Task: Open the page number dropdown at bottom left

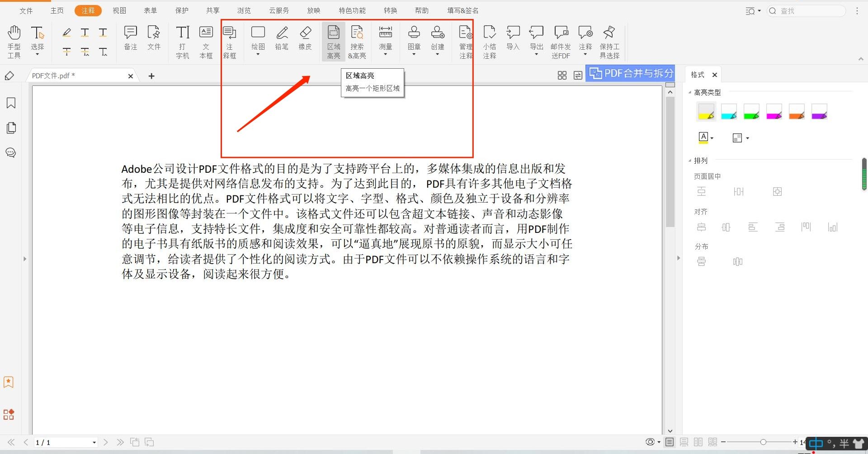Action: (94, 442)
